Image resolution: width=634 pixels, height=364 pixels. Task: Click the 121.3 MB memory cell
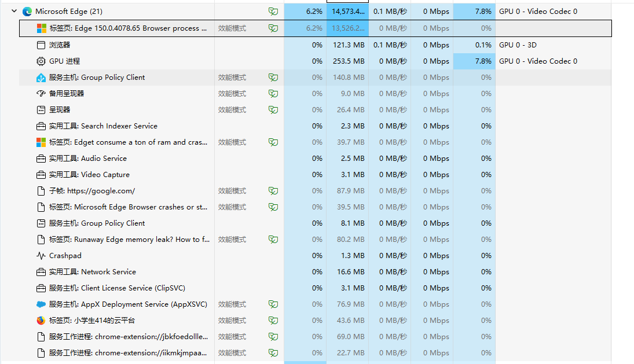(x=348, y=45)
